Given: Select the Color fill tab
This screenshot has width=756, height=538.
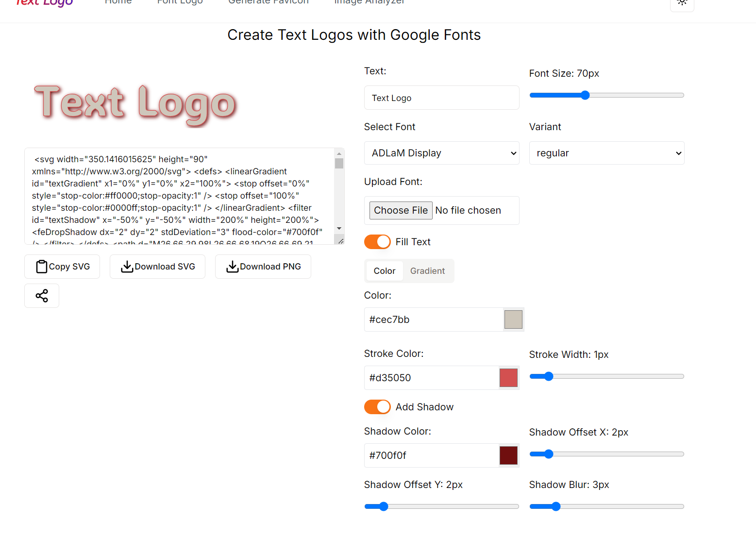Looking at the screenshot, I should coord(384,270).
